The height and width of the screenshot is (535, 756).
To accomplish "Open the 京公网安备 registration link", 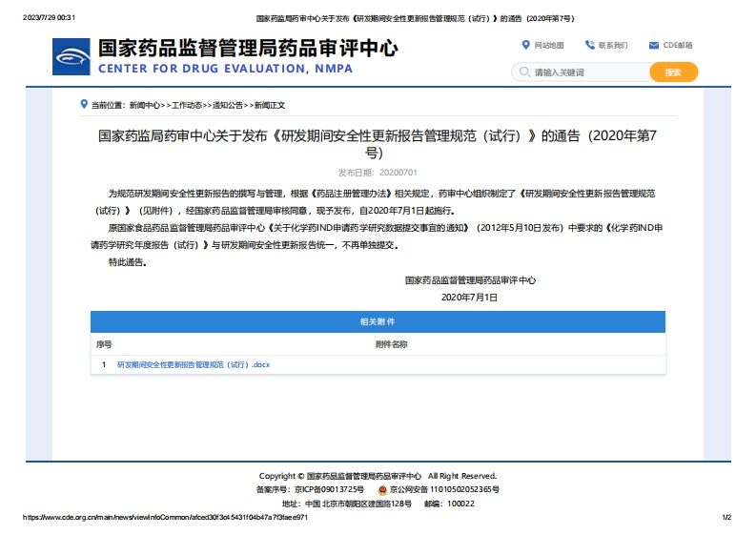I will pos(443,489).
